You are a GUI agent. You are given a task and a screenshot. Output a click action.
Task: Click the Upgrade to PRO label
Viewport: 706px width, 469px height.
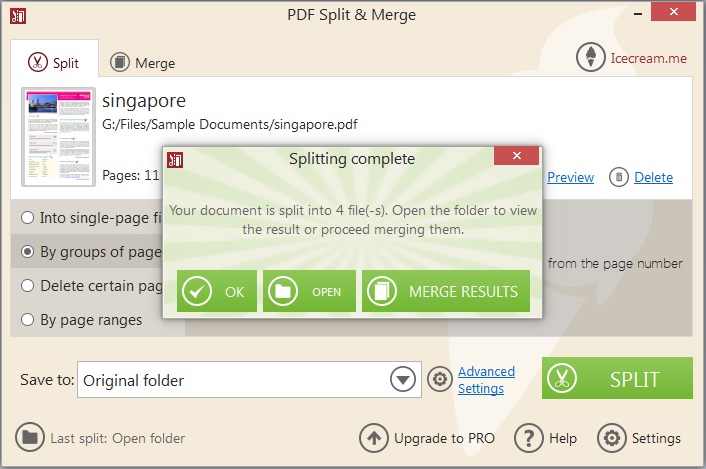444,438
